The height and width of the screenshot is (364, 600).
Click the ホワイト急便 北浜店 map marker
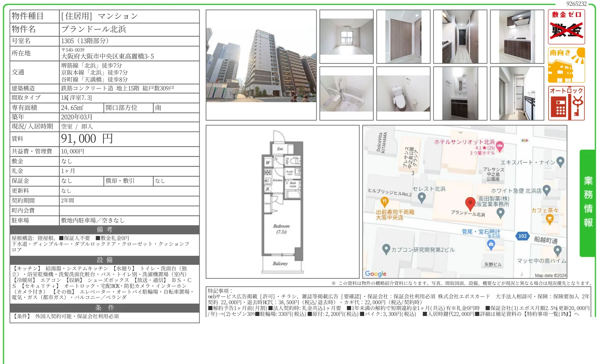click(546, 190)
